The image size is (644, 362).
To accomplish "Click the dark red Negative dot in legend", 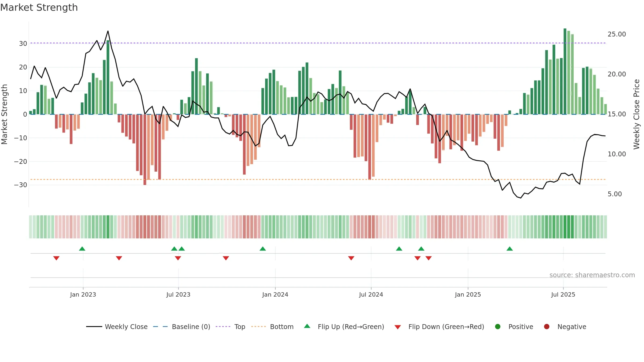I will tap(547, 327).
